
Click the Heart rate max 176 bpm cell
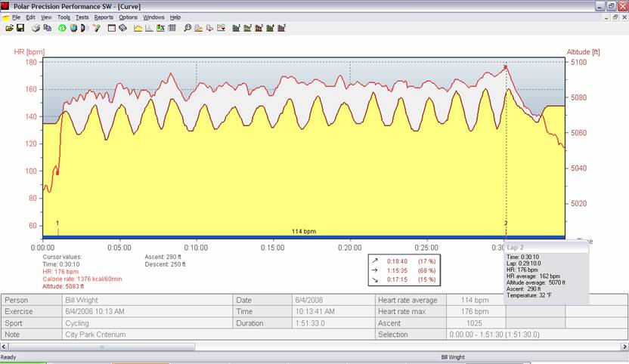[x=475, y=311]
